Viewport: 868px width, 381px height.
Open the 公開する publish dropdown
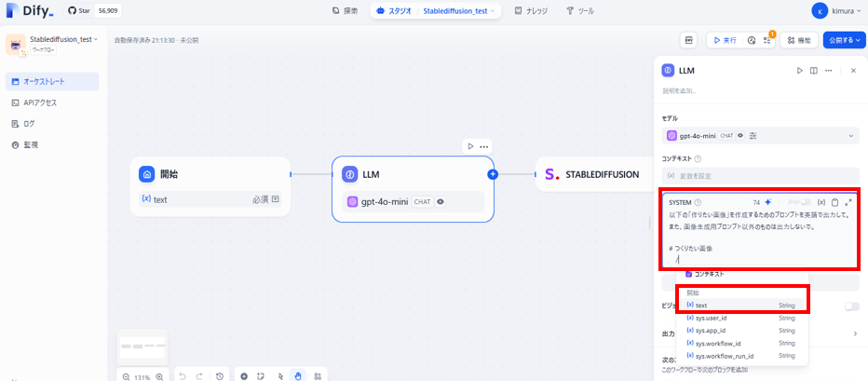[845, 40]
